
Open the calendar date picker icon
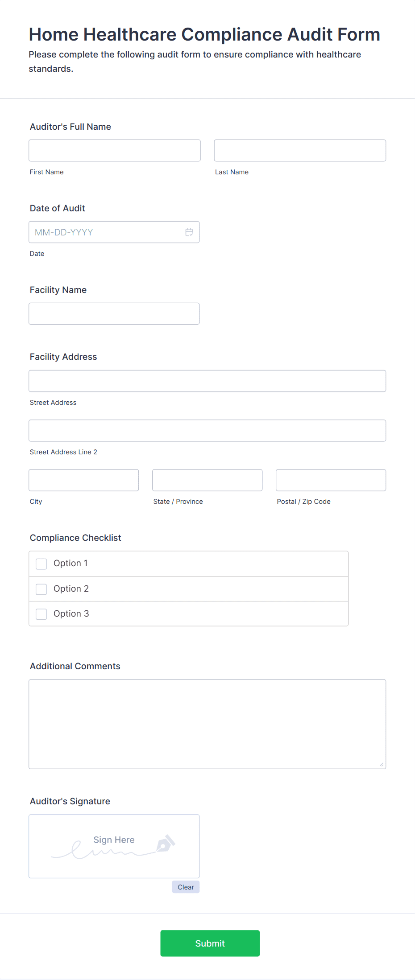(x=189, y=232)
